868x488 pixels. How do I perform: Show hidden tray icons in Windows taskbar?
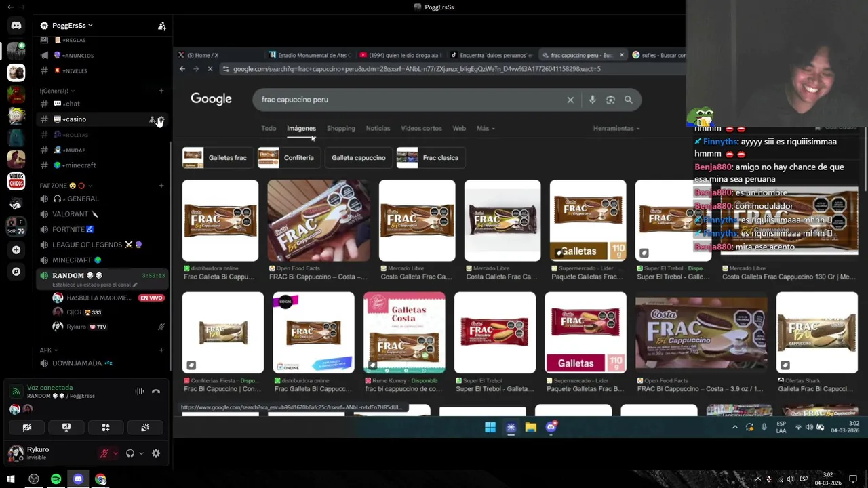click(x=757, y=479)
